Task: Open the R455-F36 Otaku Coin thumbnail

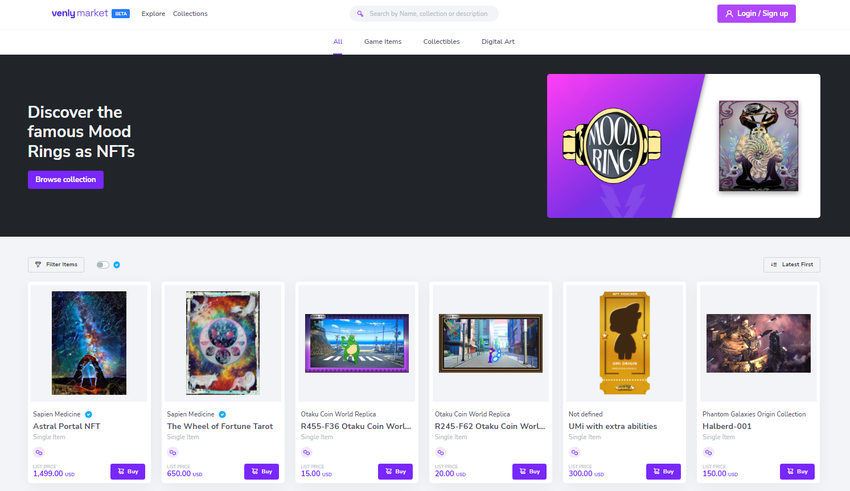Action: (357, 343)
